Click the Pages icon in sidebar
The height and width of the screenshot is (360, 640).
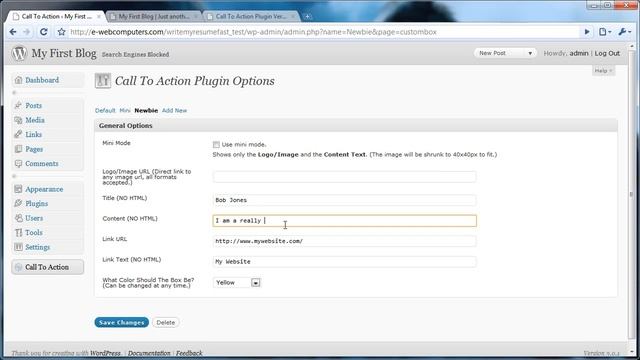coord(18,149)
